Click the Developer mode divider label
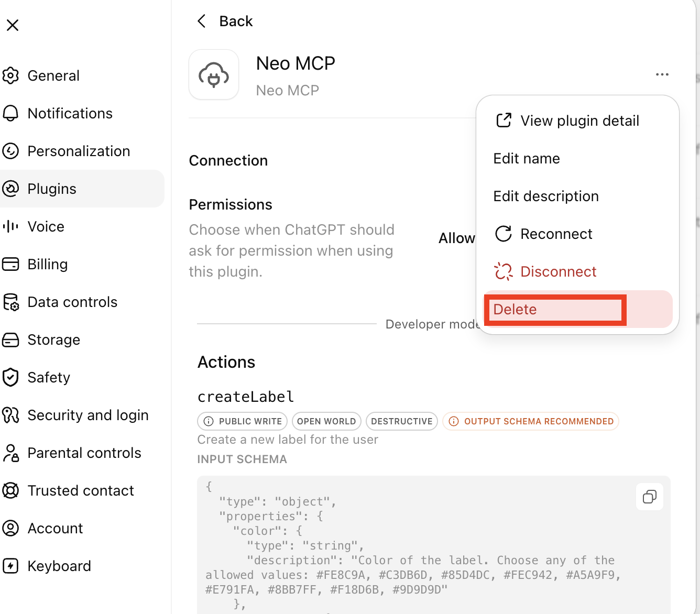The height and width of the screenshot is (614, 700). (x=433, y=324)
